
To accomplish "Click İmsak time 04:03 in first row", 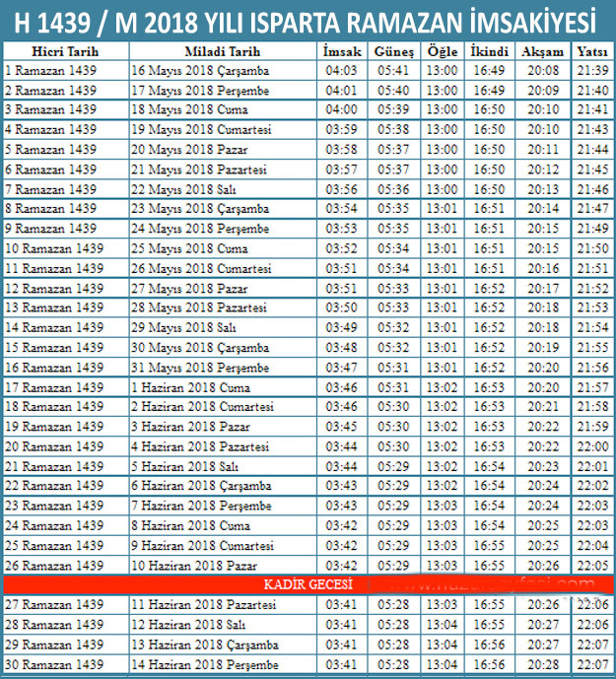I will (341, 71).
